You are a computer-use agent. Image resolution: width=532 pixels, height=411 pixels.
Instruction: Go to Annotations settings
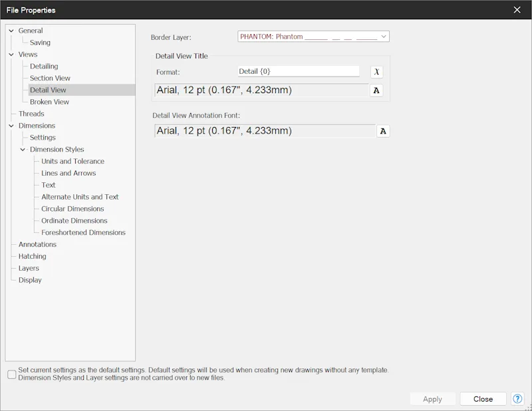point(37,244)
